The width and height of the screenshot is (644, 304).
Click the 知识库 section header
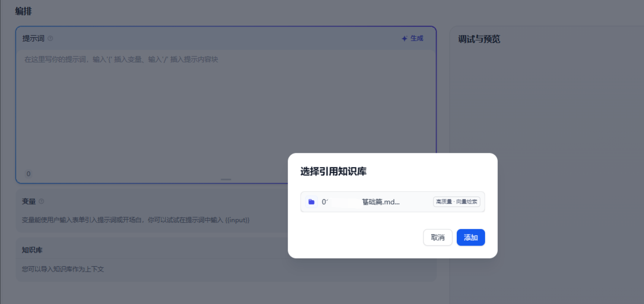tap(32, 250)
